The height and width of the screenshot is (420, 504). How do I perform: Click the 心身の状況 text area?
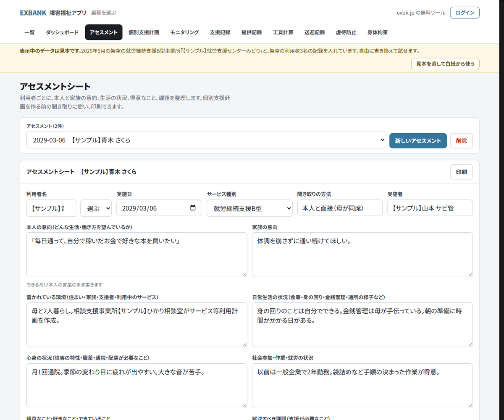tap(136, 386)
